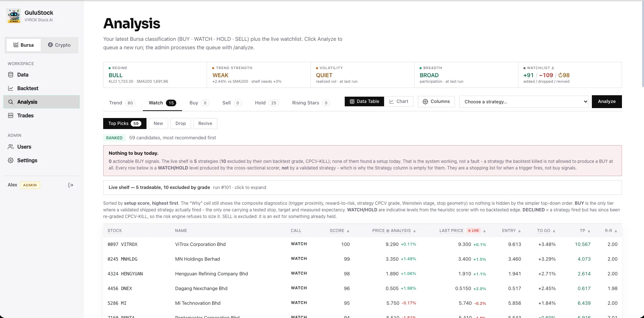Click the GuluStock robot logo
This screenshot has height=318, width=644.
coord(14,16)
